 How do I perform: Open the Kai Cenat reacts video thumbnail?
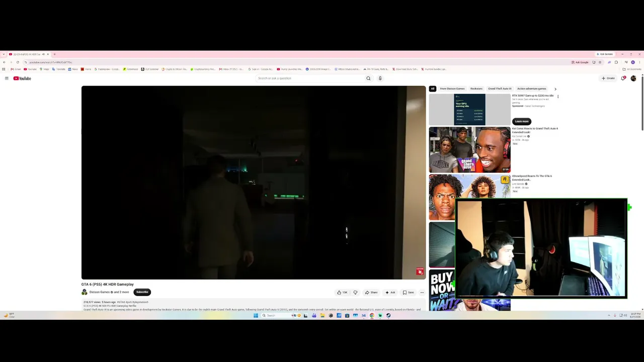coord(470,150)
